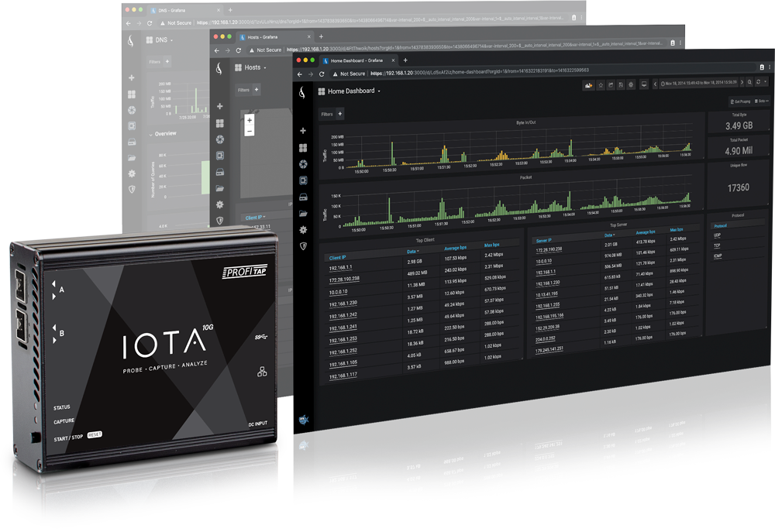Shift time range forward with right arrow
The image size is (775, 532).
(x=742, y=82)
